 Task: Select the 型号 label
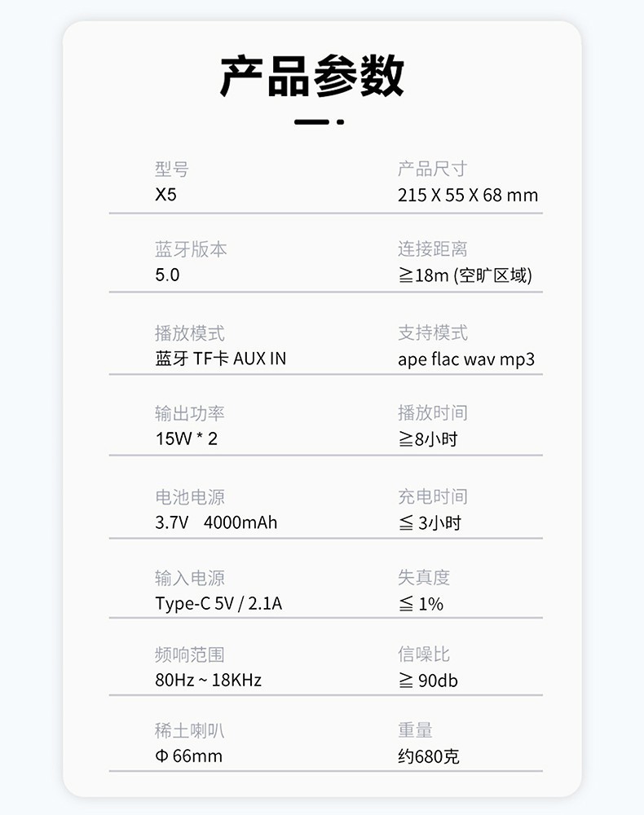[x=171, y=170]
